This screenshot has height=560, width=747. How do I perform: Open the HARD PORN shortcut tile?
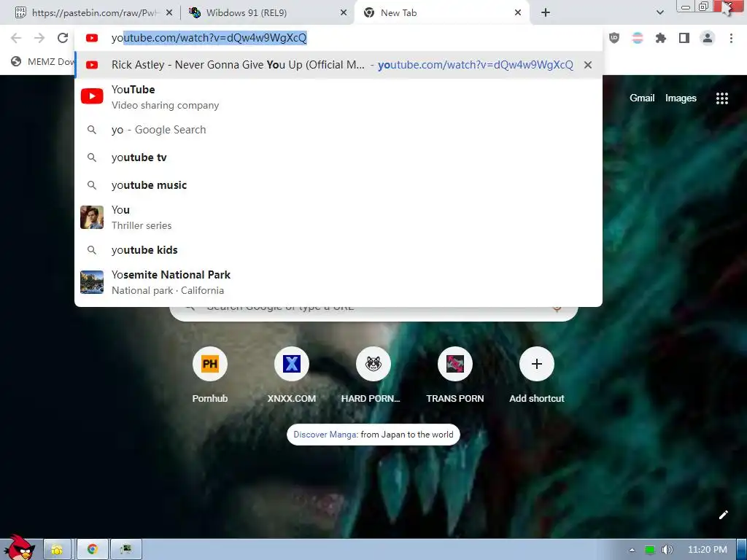(x=373, y=376)
